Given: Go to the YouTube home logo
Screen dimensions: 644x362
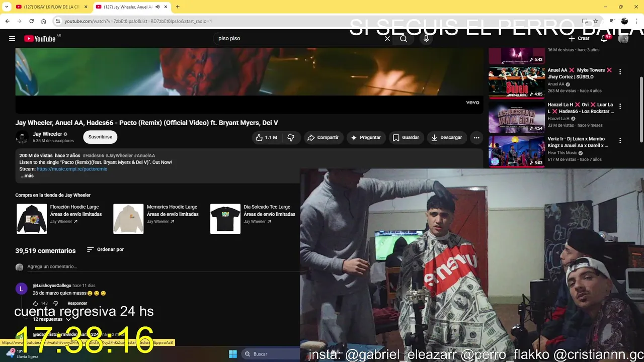Looking at the screenshot, I should click(x=40, y=39).
